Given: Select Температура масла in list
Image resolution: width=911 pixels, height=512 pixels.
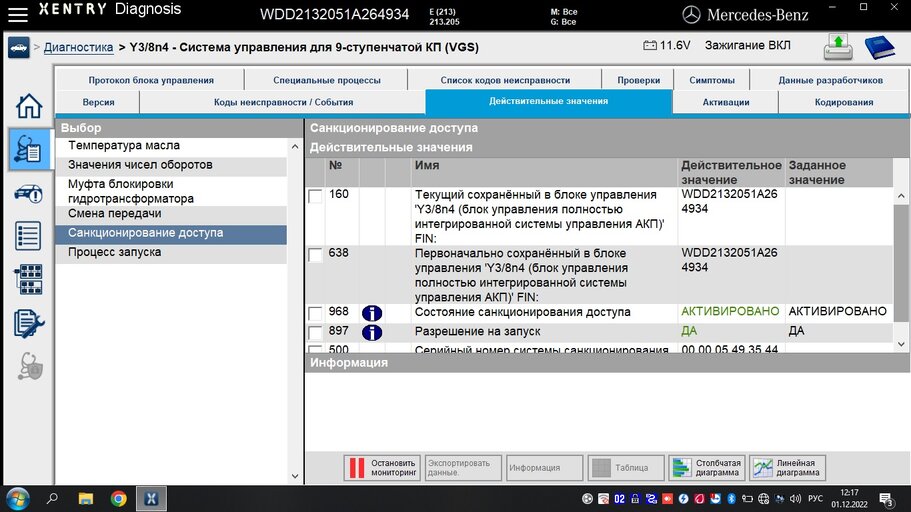Looking at the screenshot, I should [x=171, y=146].
